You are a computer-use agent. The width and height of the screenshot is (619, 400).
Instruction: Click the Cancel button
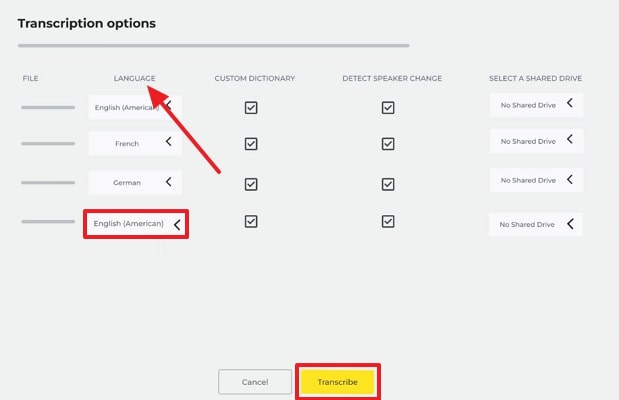(x=255, y=382)
